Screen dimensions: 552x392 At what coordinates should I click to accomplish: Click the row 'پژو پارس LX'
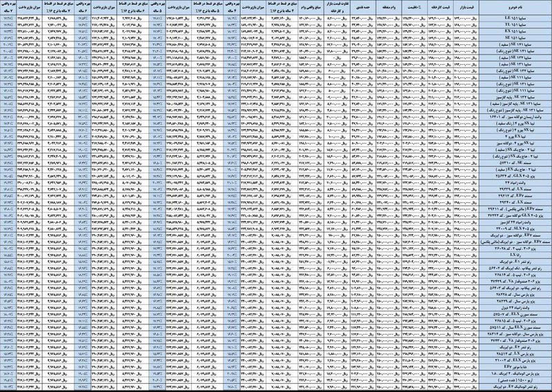pos(515,354)
